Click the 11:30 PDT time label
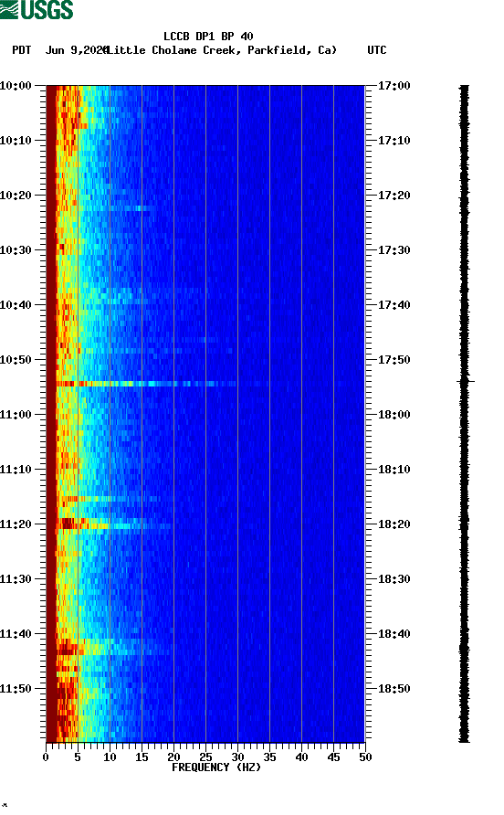 tap(16, 579)
